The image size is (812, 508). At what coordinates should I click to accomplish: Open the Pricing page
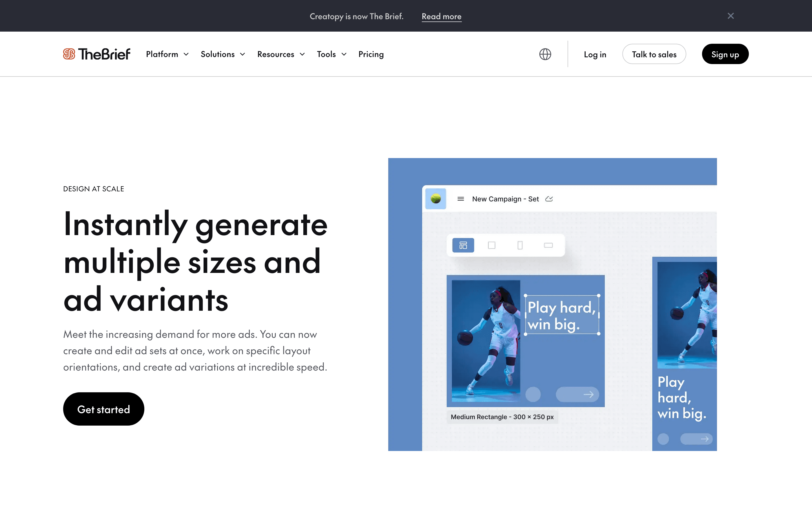click(371, 54)
